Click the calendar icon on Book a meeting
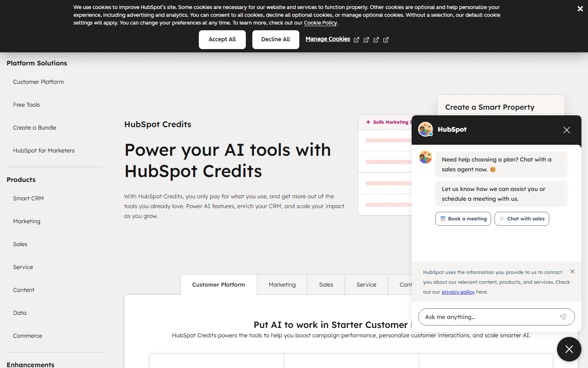 tap(442, 218)
